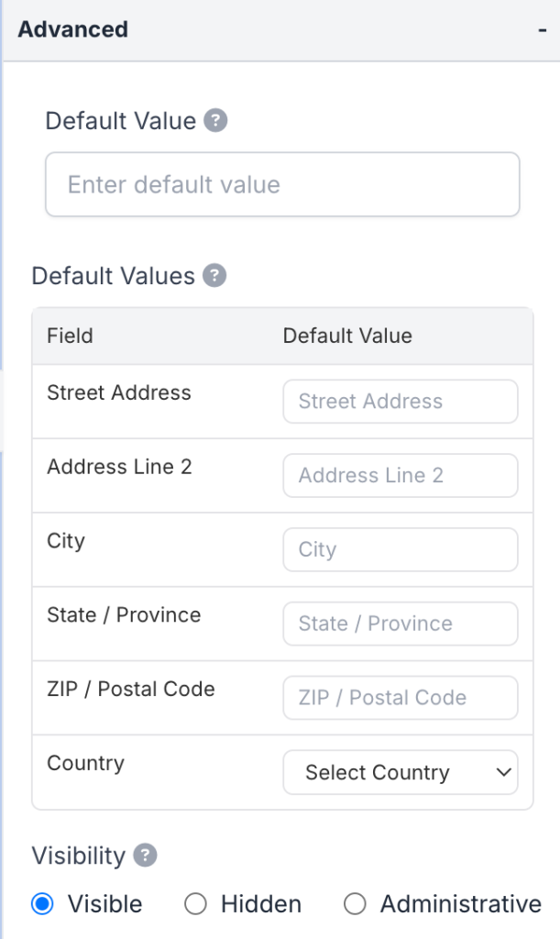Click the Street Address row label
This screenshot has height=939, width=560.
(119, 392)
